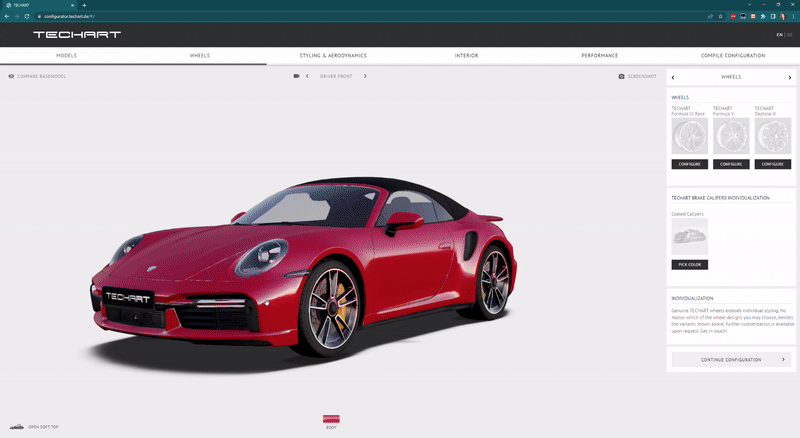Screen dimensions: 800x438
Task: Open the Styling & Aerodynamics tab
Action: (x=333, y=56)
